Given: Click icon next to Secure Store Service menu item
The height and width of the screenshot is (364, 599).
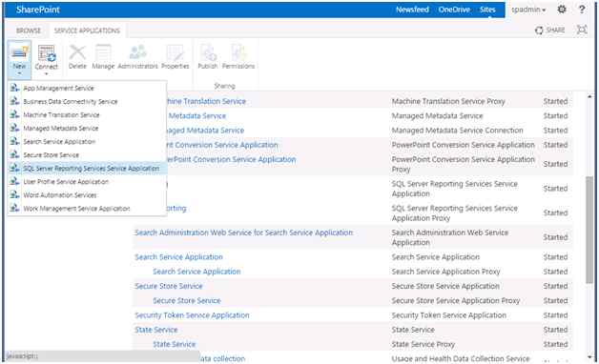Looking at the screenshot, I should pos(14,155).
